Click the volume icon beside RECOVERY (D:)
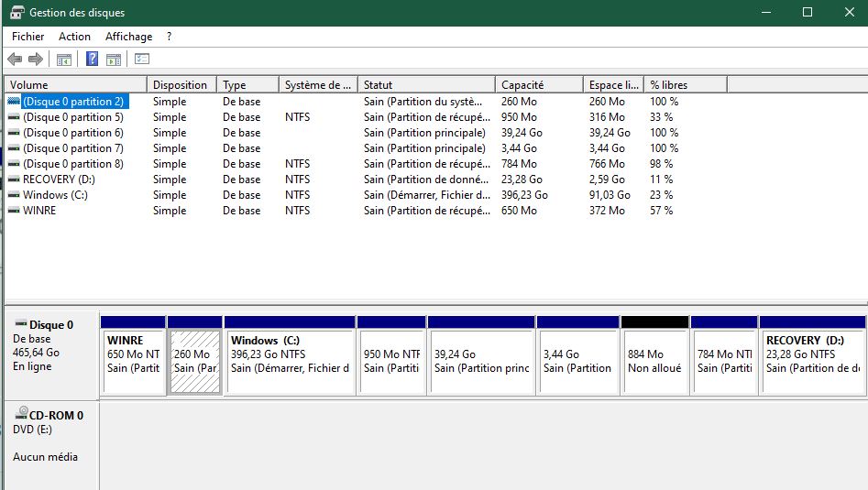This screenshot has height=490, width=868. click(x=14, y=180)
